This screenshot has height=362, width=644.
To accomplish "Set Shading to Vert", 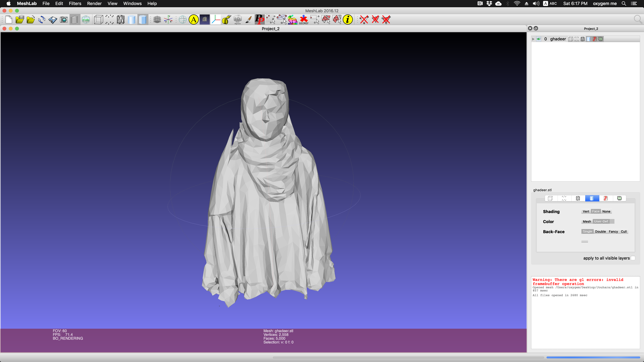I will [x=586, y=211].
